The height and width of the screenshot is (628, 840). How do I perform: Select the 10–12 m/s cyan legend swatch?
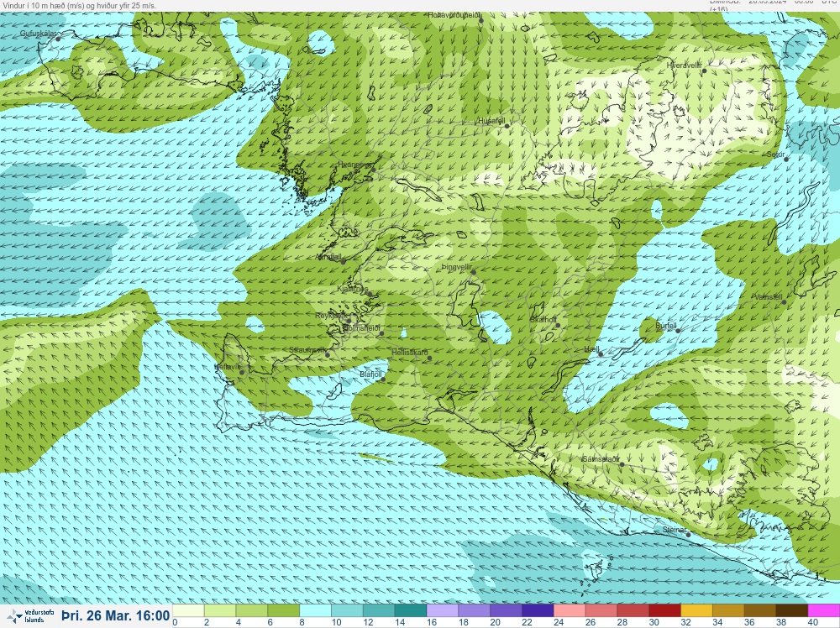click(347, 610)
